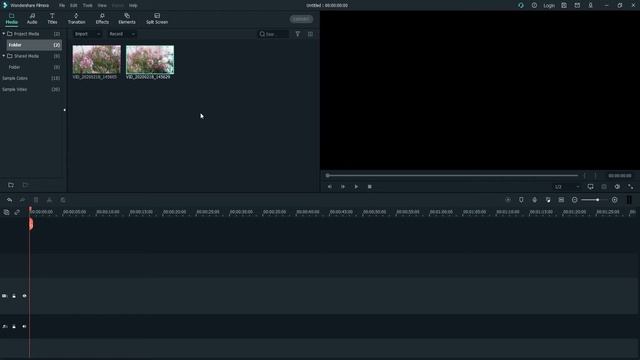640x360 pixels.
Task: Click the preview progress slider handle
Action: click(x=327, y=176)
